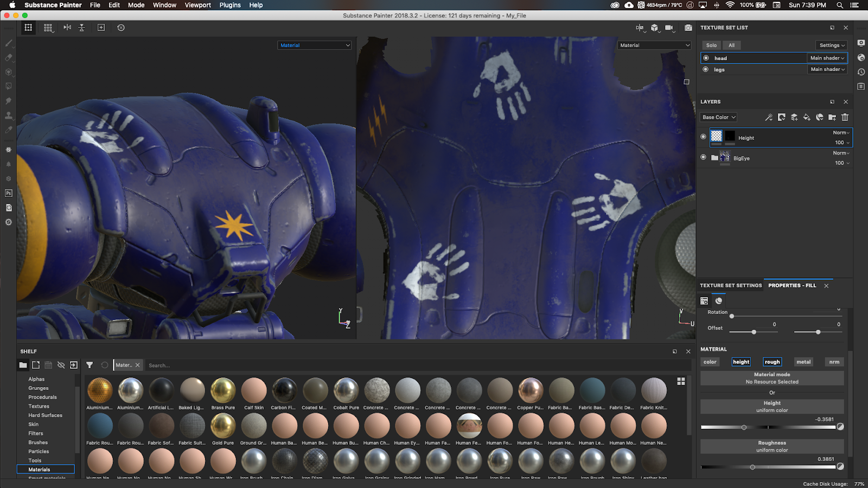
Task: Open Log panel from right sidebar
Action: [x=861, y=86]
